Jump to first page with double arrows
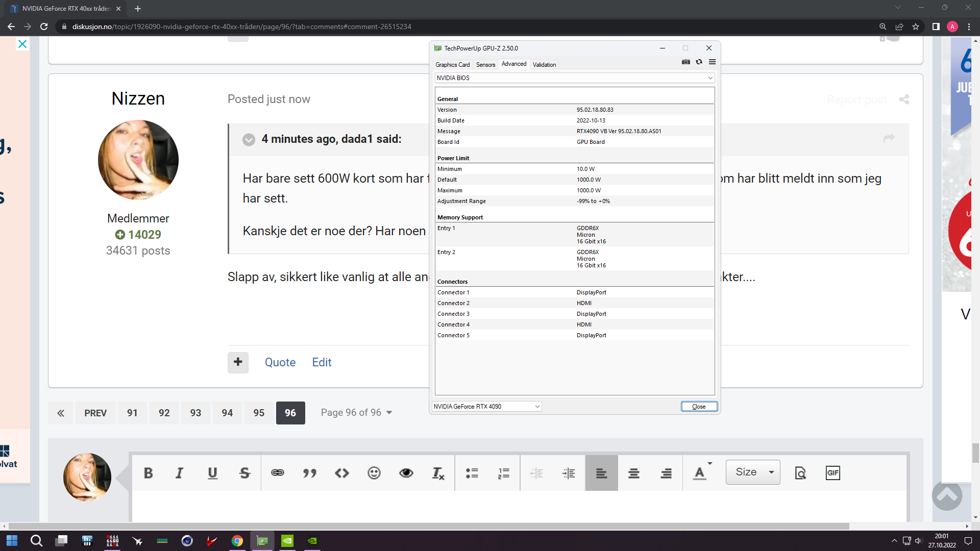This screenshot has width=980, height=551. coord(61,413)
